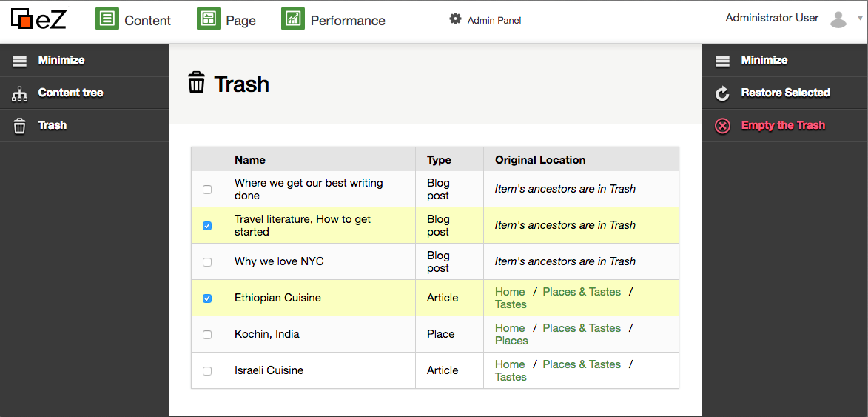Click the Trash label in the left sidebar
The height and width of the screenshot is (417, 868).
point(53,125)
